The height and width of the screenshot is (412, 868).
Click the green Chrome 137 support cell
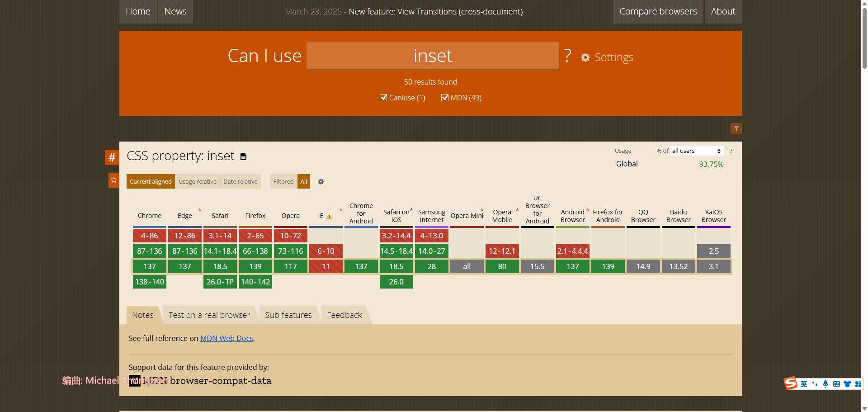click(150, 267)
